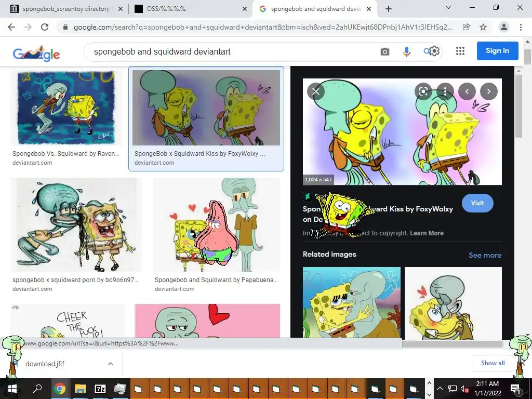The height and width of the screenshot is (399, 532).
Task: Open Chrome's three-dot menu
Action: (x=521, y=27)
